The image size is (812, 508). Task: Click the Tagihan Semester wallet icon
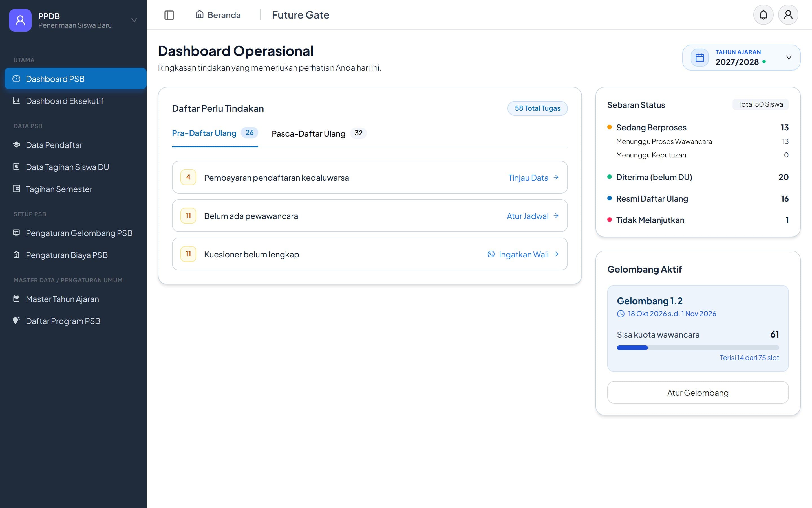[16, 189]
